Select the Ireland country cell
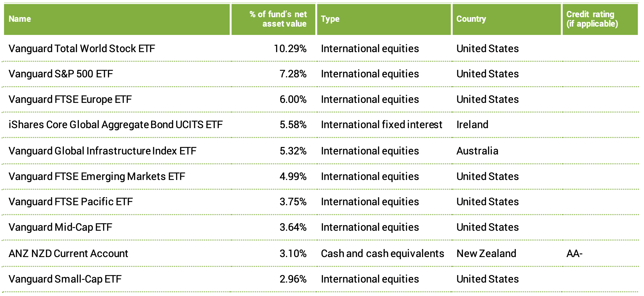The height and width of the screenshot is (296, 644). [472, 125]
